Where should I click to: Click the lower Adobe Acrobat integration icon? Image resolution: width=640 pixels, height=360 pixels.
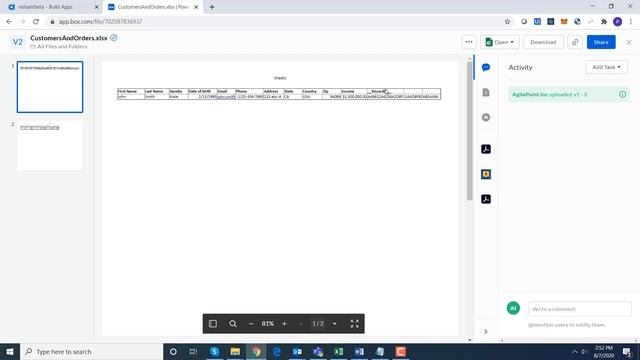pos(486,199)
